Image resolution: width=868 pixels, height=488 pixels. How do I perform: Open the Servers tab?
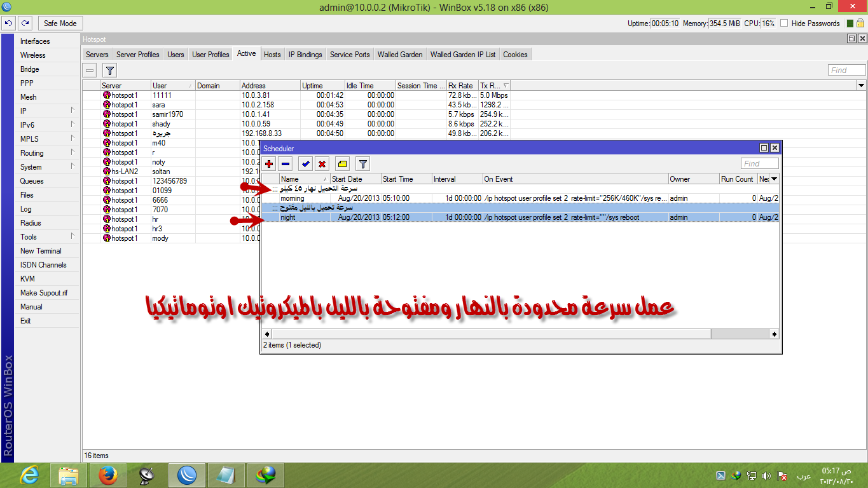pos(97,55)
